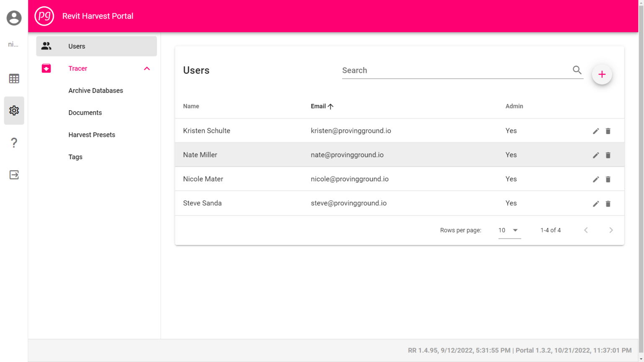This screenshot has height=362, width=644.
Task: Click the help question mark icon
Action: (x=14, y=142)
